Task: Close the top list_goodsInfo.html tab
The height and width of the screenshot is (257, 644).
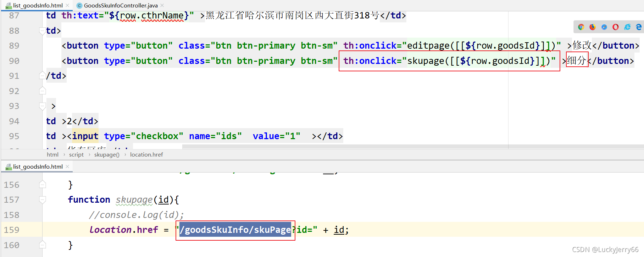Action: click(67, 5)
